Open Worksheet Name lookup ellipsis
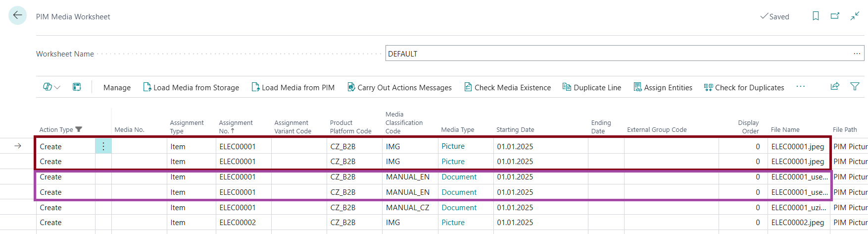The image size is (868, 234). pyautogui.click(x=857, y=54)
